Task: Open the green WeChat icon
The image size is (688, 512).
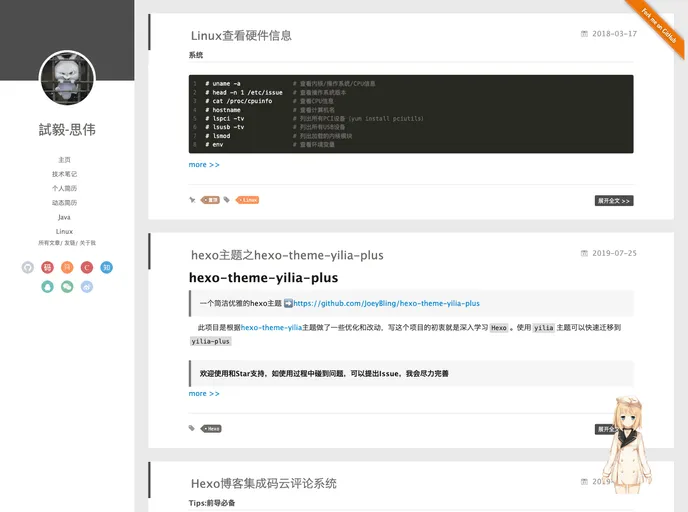Action: [x=67, y=287]
